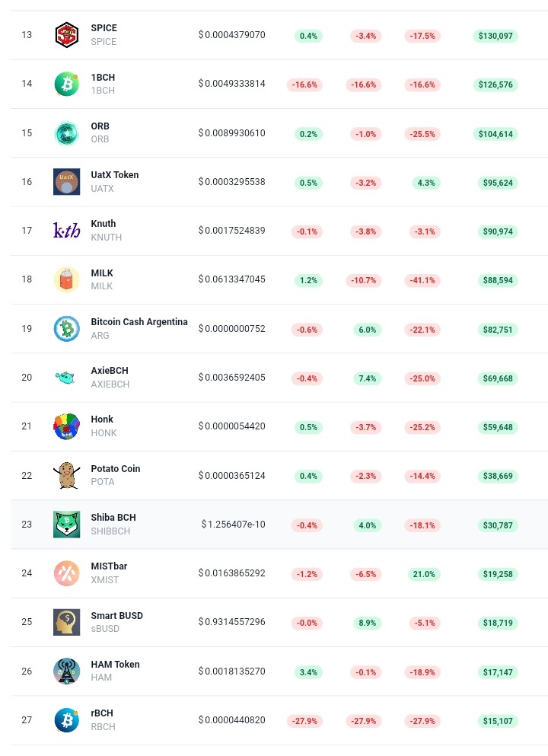Image resolution: width=548 pixels, height=756 pixels.
Task: Click the MISTbar orange logo icon
Action: tap(66, 573)
